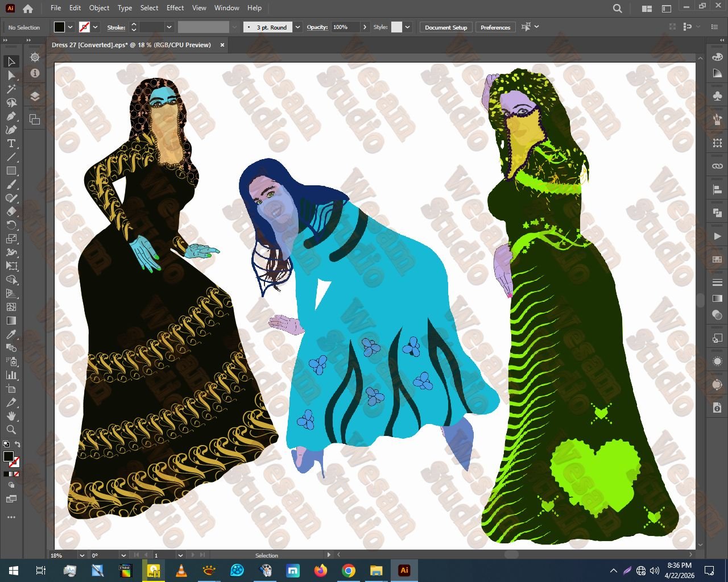Open fill color dropdown arrow
Image resolution: width=728 pixels, height=582 pixels.
pos(71,27)
